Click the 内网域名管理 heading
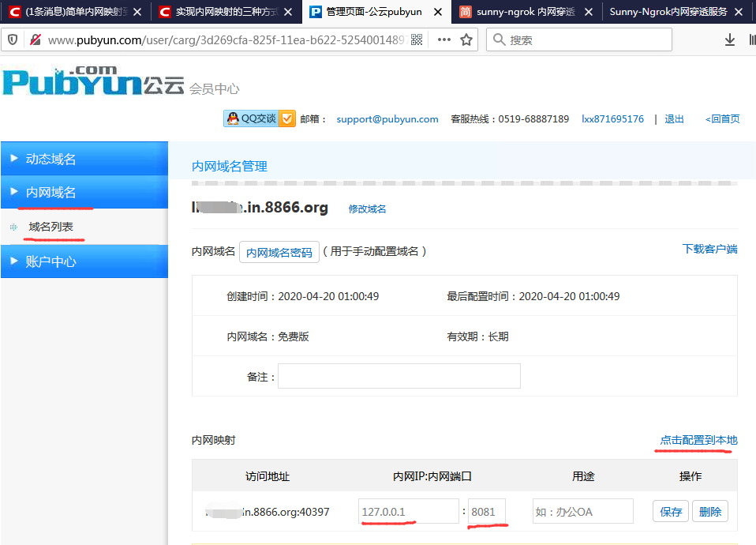This screenshot has height=545, width=756. [230, 167]
